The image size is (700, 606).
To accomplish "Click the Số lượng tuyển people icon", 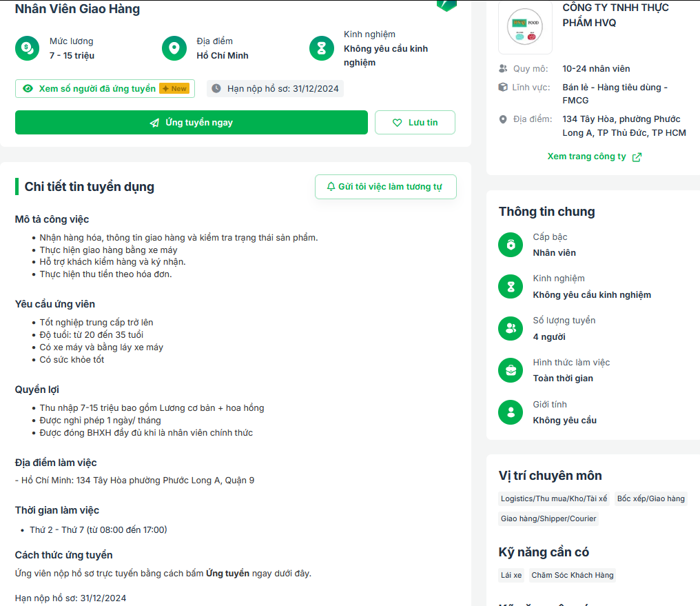I will [x=511, y=328].
